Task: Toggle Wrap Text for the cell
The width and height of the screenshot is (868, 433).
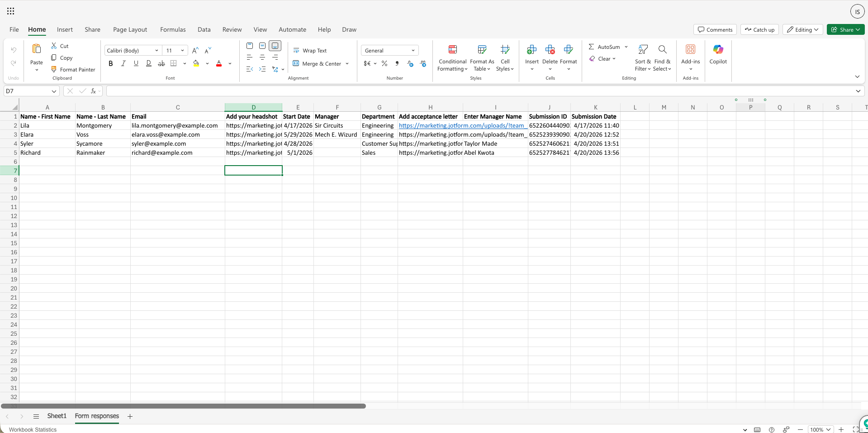Action: [310, 50]
